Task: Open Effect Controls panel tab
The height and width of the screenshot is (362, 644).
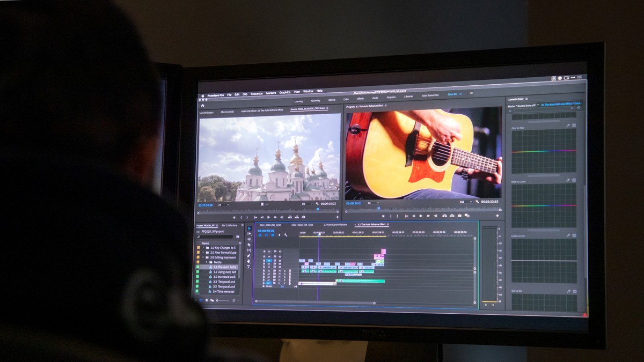Action: 227,112
